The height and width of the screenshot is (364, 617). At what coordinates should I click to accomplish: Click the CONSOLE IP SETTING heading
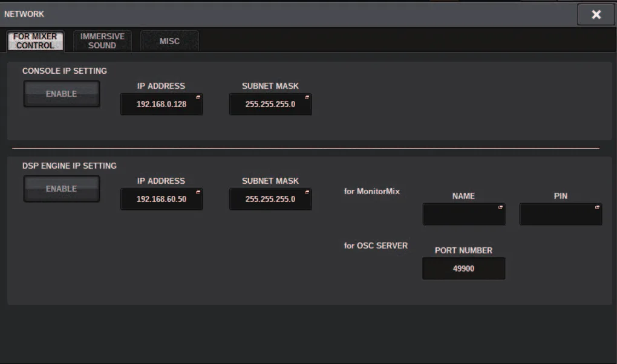[65, 71]
